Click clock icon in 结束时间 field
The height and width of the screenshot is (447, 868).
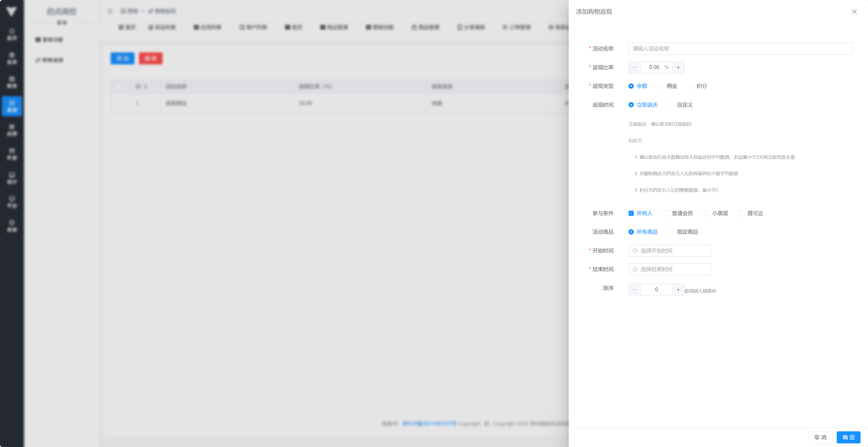635,269
